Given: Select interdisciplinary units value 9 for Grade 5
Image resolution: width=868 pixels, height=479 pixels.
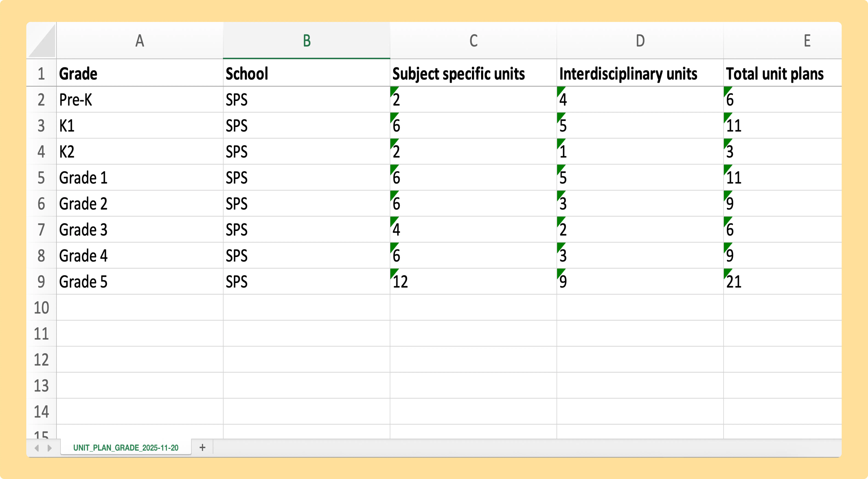Looking at the screenshot, I should pos(640,281).
